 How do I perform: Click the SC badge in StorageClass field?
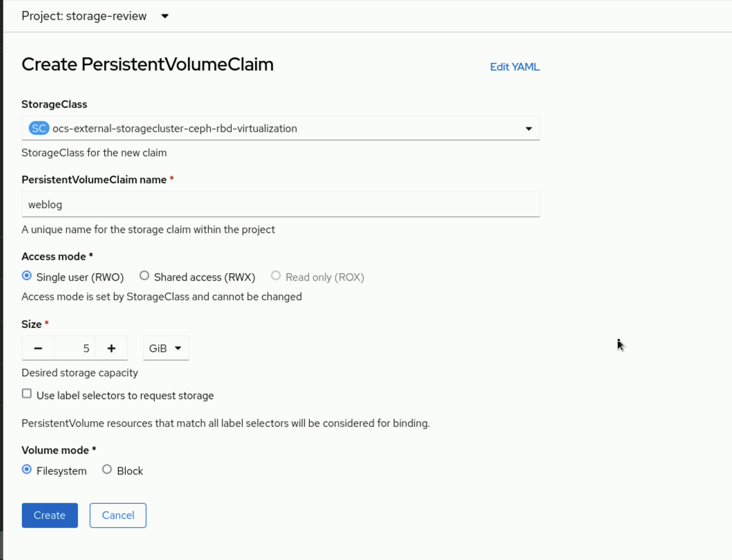39,128
